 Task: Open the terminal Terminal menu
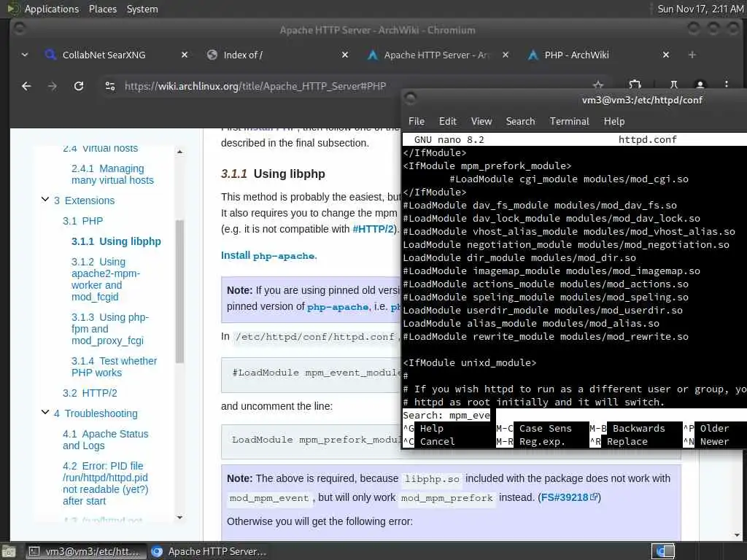coord(569,122)
